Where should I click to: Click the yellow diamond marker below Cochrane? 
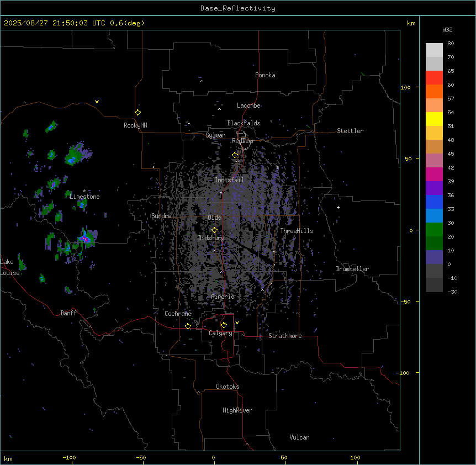pyautogui.click(x=188, y=326)
